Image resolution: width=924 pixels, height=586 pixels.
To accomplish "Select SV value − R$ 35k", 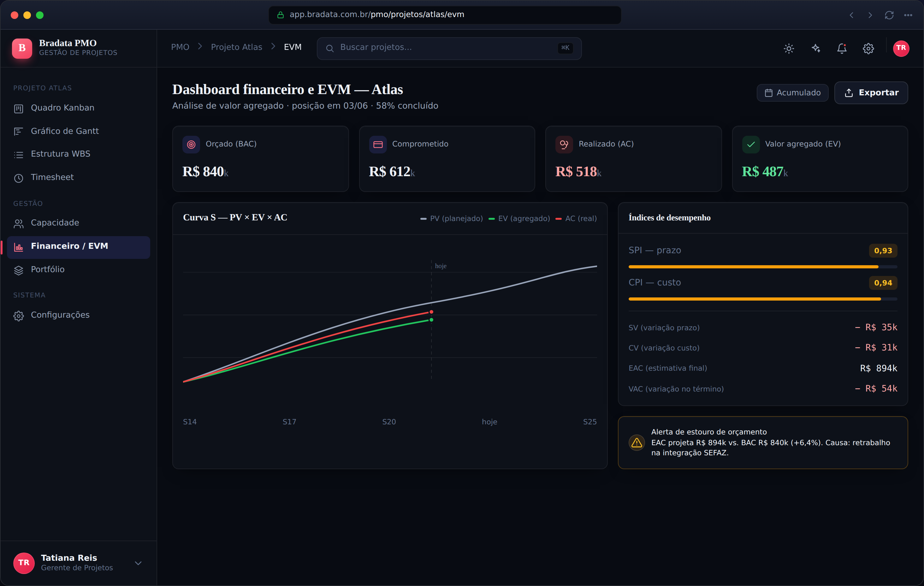I will [876, 327].
